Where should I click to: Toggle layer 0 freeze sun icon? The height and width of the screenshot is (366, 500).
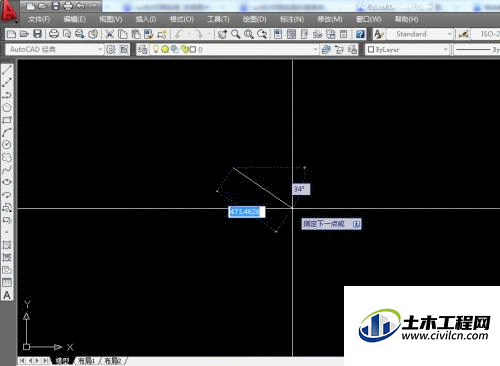point(165,50)
